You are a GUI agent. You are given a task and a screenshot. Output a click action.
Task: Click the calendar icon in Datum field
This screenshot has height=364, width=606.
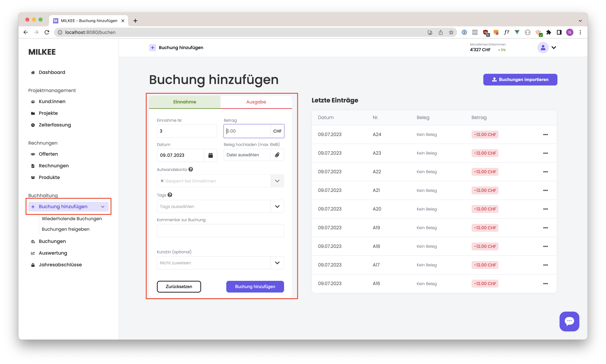(210, 155)
